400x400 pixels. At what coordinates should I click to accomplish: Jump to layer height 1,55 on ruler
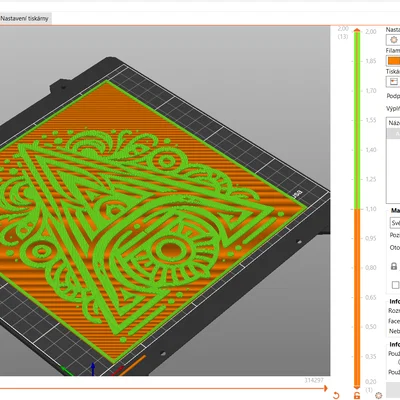(x=371, y=120)
